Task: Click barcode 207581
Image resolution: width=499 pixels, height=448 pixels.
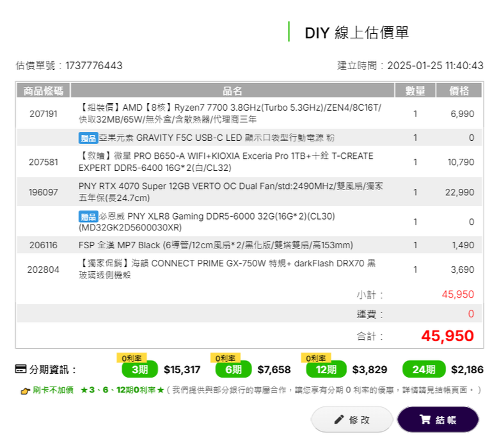Action: point(44,162)
